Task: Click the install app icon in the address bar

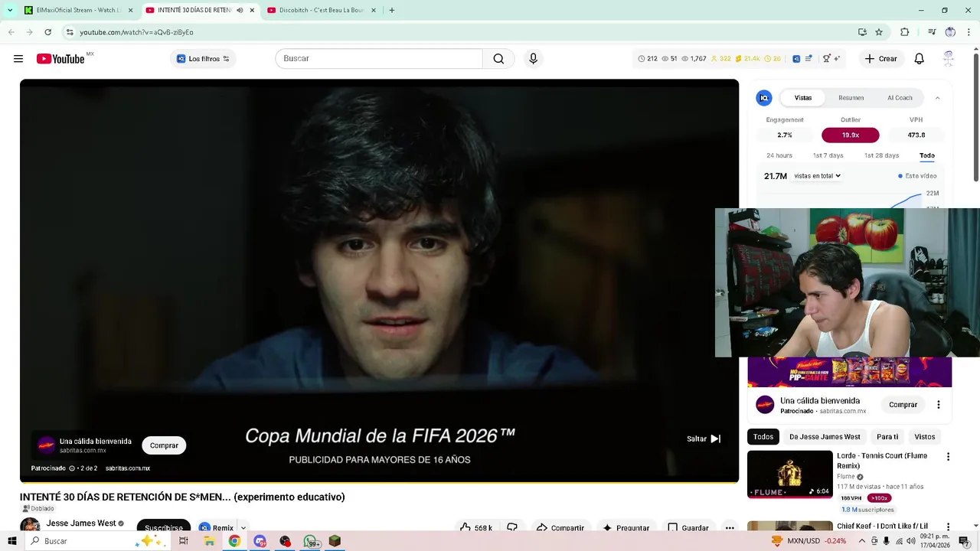Action: [x=862, y=32]
